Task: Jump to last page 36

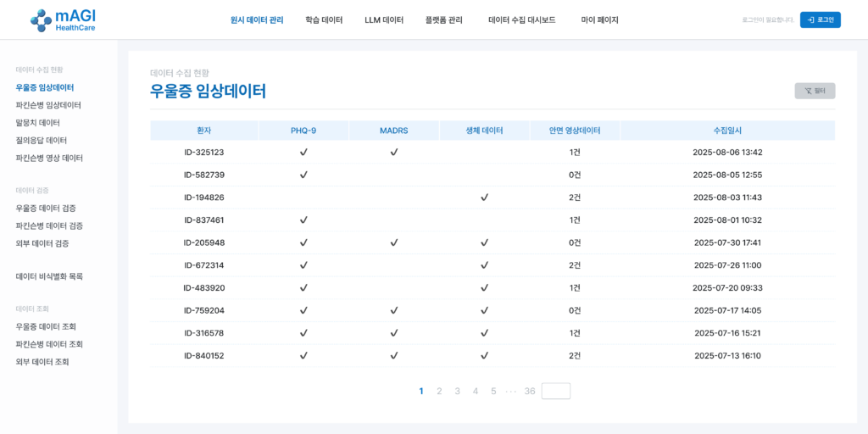Action: (530, 391)
